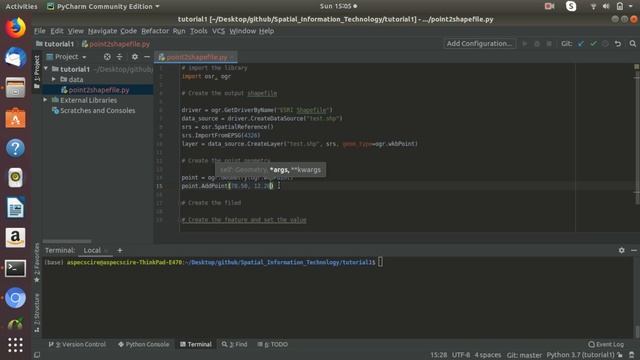
Task: Open PyCharm Community Edition app menu
Action: (x=103, y=6)
